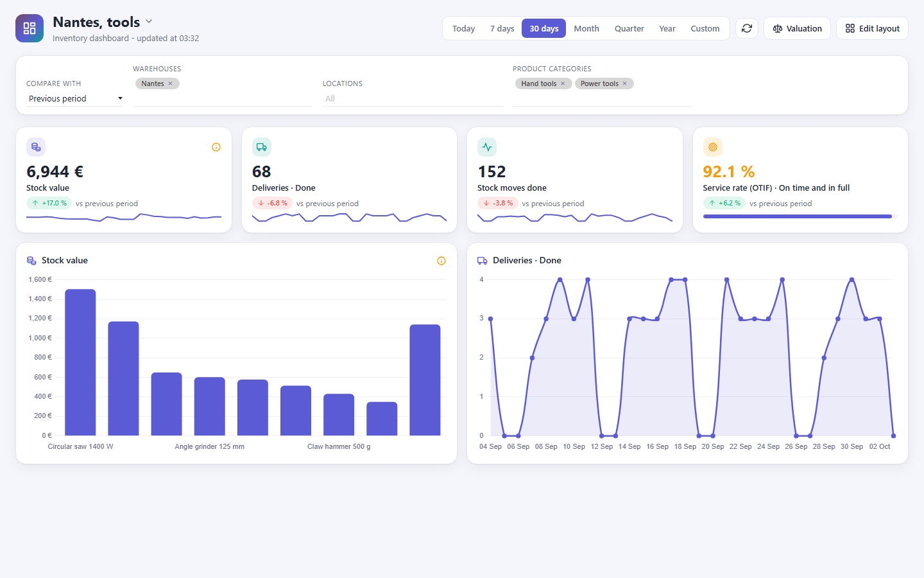The width and height of the screenshot is (924, 578).
Task: Remove the Power tools category tag
Action: pos(624,83)
